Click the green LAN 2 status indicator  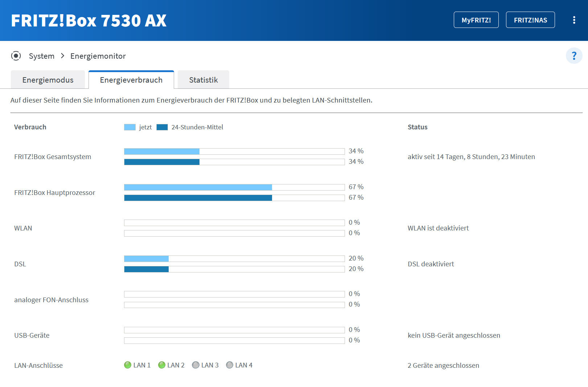pos(162,365)
